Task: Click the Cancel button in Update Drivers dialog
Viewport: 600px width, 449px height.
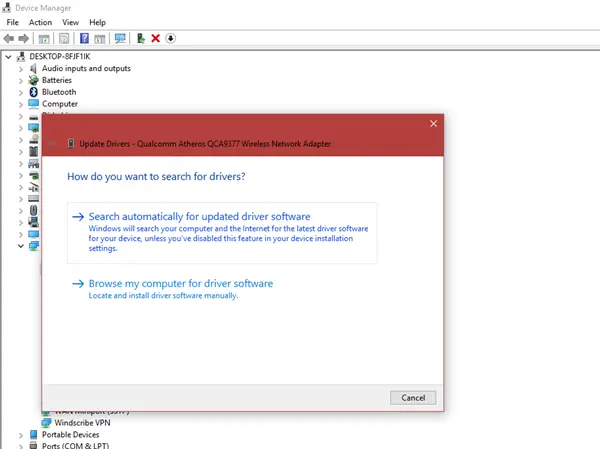Action: 413,398
